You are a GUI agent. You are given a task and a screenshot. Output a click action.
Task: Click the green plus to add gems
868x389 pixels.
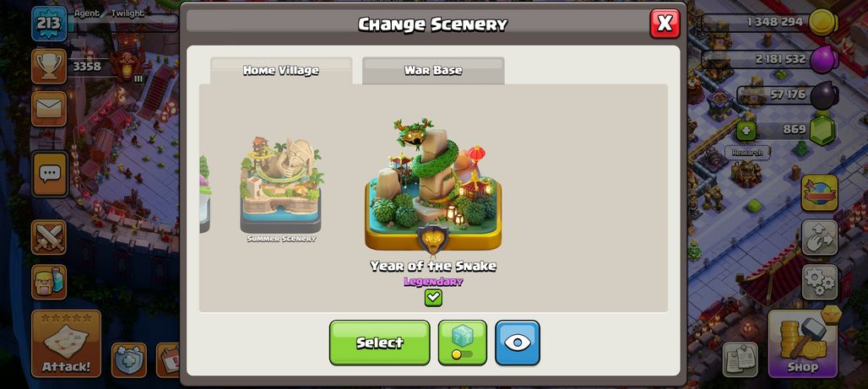[x=746, y=131]
